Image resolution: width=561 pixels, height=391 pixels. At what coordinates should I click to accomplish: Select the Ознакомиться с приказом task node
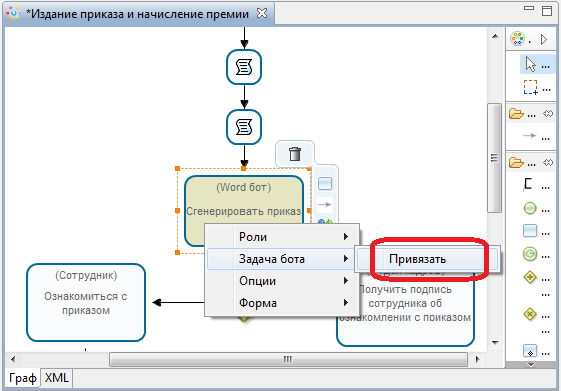[86, 303]
